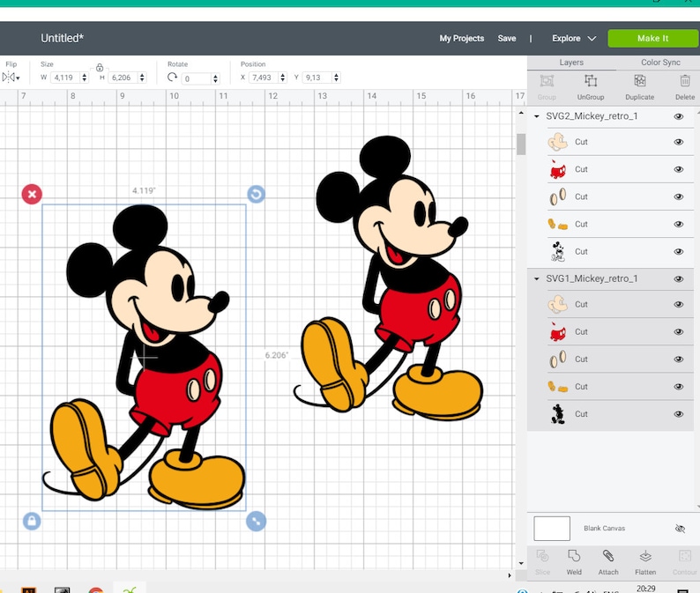
Task: Click the Rotate icon in toolbar
Action: click(172, 78)
